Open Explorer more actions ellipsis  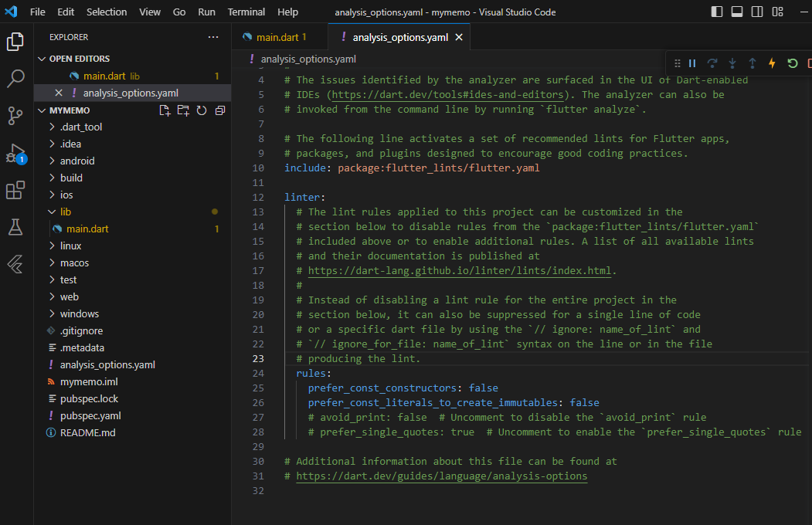click(212, 37)
